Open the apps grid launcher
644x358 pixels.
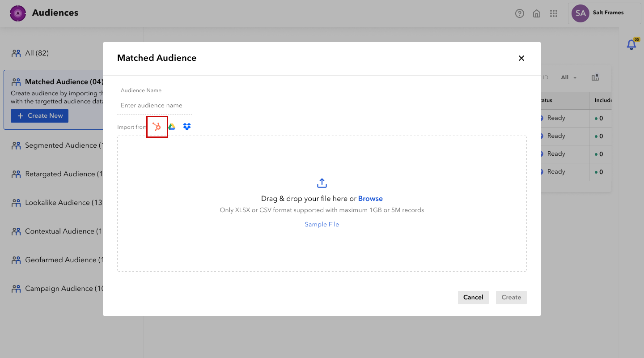coord(554,13)
